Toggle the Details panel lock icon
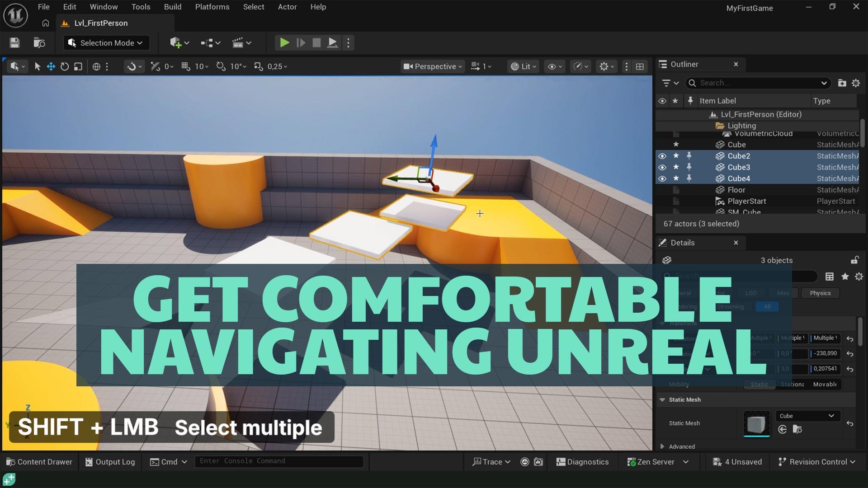This screenshot has height=488, width=868. pos(854,260)
